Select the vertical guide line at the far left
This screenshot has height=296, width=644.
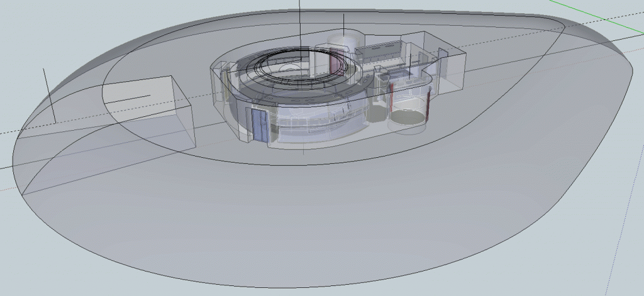[x=50, y=96]
